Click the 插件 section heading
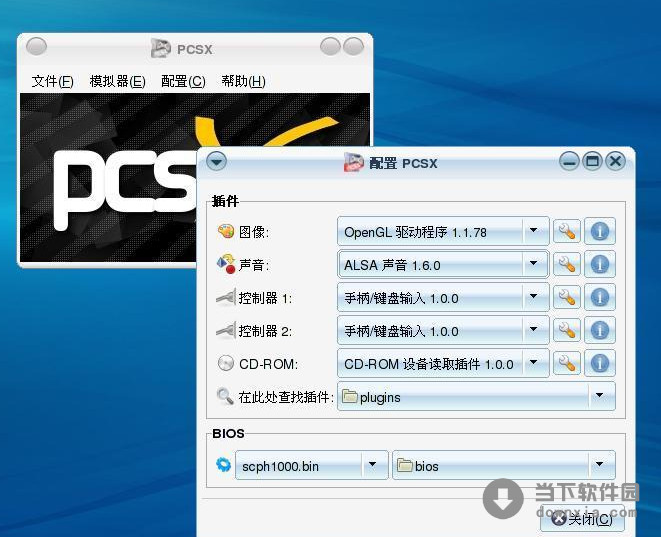 pyautogui.click(x=225, y=201)
